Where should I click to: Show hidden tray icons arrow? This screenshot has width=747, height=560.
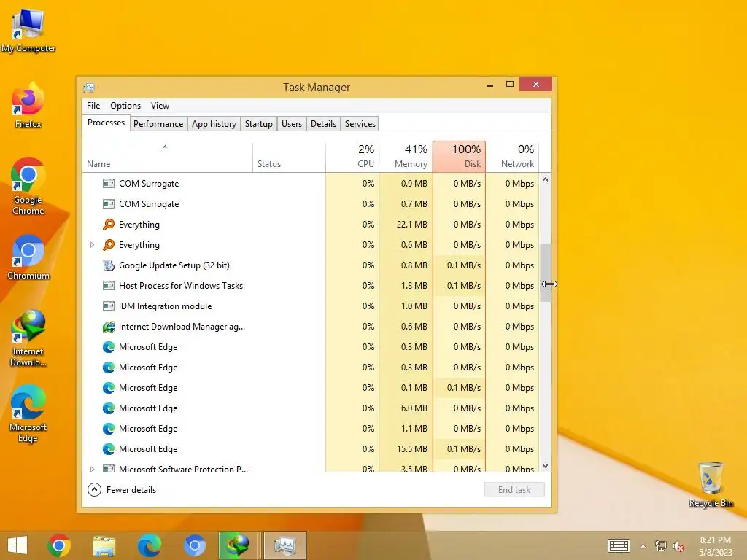643,546
